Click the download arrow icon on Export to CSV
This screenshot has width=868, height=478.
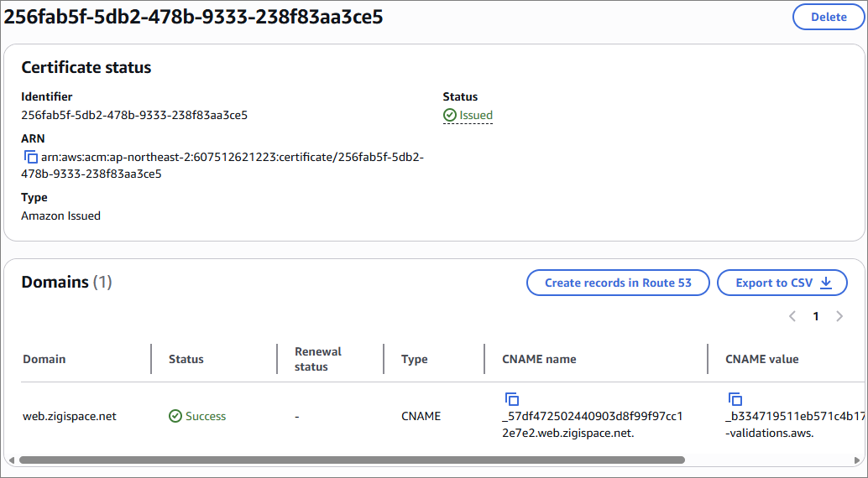pyautogui.click(x=826, y=283)
